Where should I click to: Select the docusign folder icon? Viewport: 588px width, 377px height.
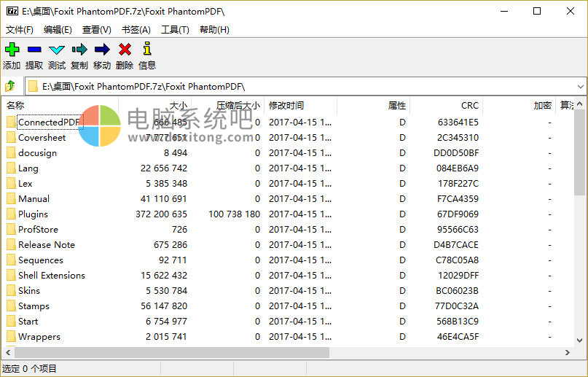point(11,152)
